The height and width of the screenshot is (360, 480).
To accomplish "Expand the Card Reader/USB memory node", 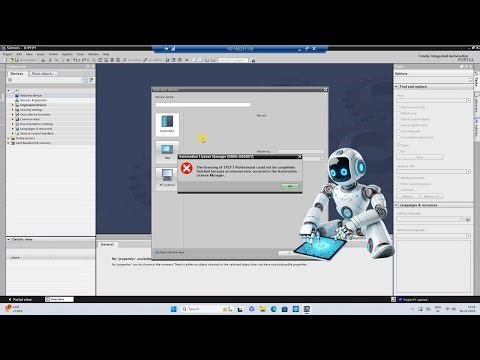I will (9, 143).
